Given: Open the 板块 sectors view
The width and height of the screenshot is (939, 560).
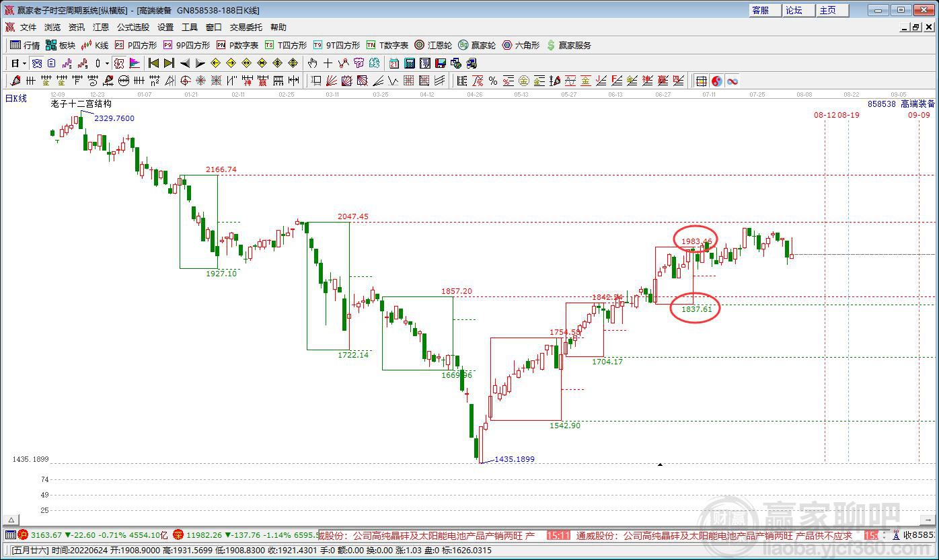Looking at the screenshot, I should pos(61,45).
